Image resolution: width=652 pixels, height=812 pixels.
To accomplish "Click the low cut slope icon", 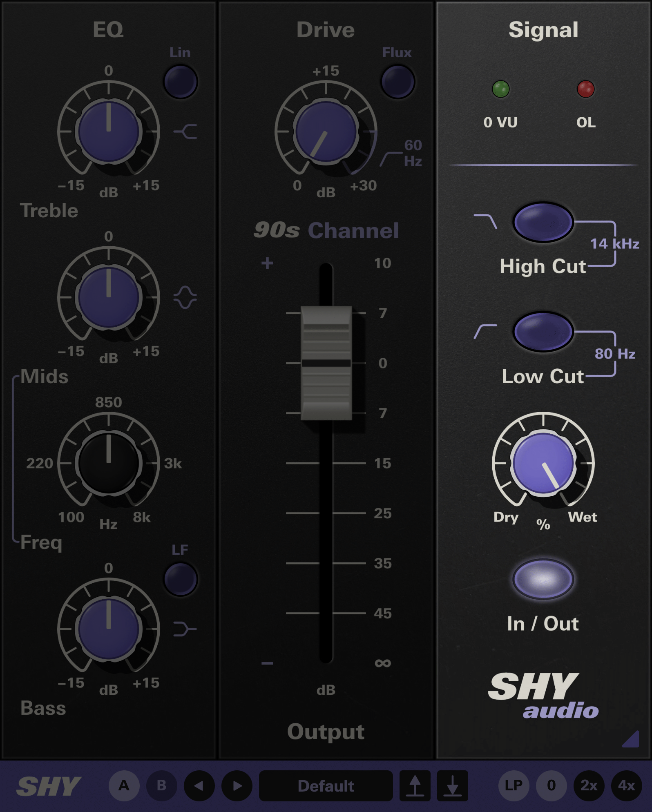I will click(x=485, y=331).
